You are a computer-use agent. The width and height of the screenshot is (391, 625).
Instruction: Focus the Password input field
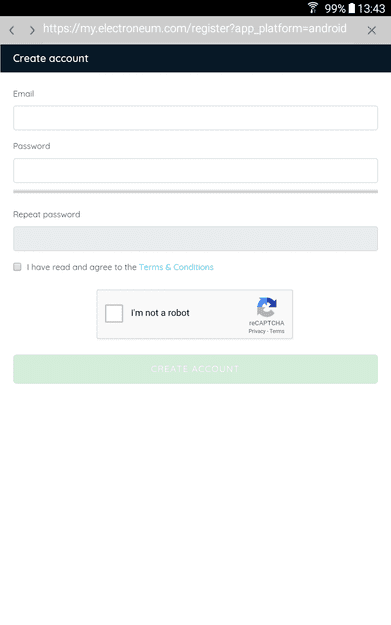(x=195, y=171)
